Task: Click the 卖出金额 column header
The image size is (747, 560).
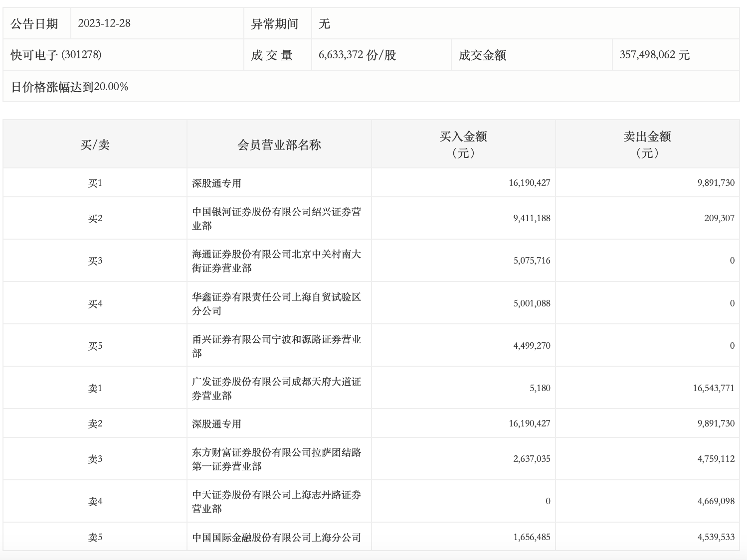Action: (647, 144)
